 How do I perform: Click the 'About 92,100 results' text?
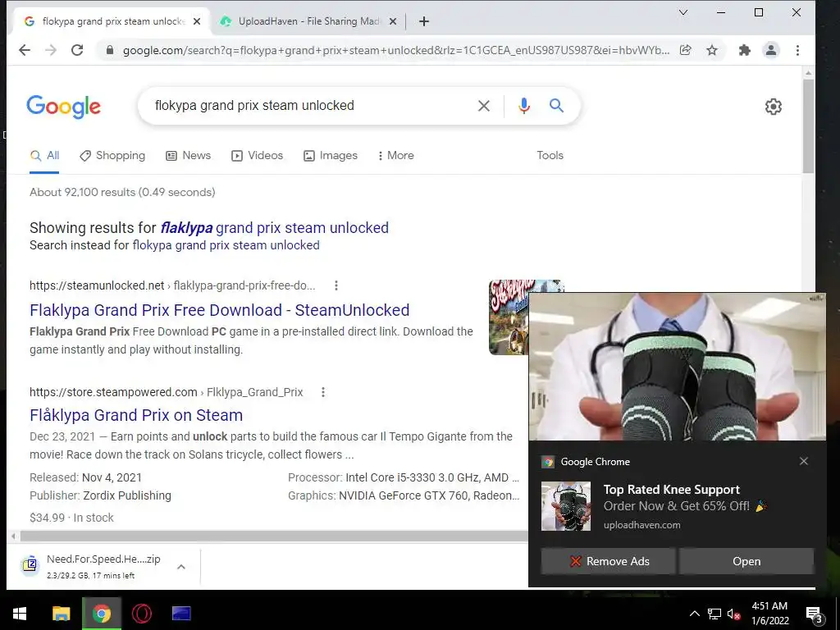point(122,192)
